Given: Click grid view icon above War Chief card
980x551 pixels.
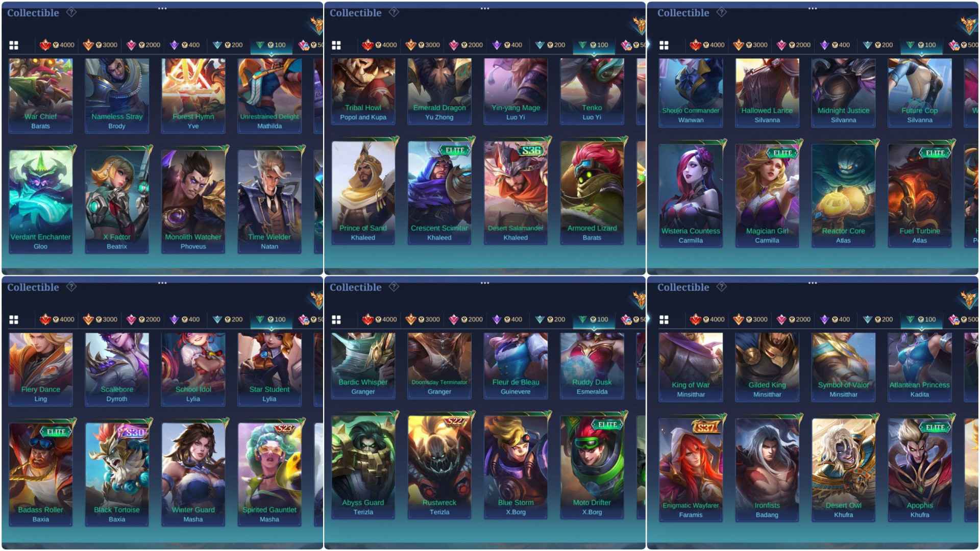Looking at the screenshot, I should [14, 45].
